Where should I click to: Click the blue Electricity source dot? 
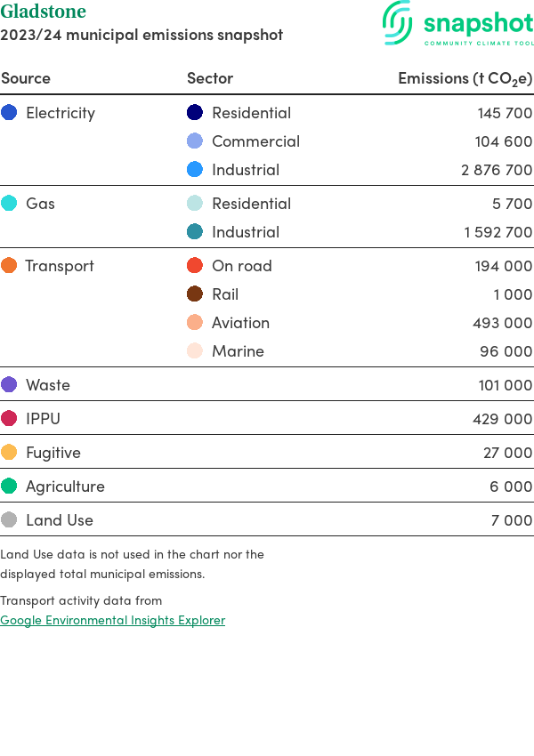(x=9, y=113)
